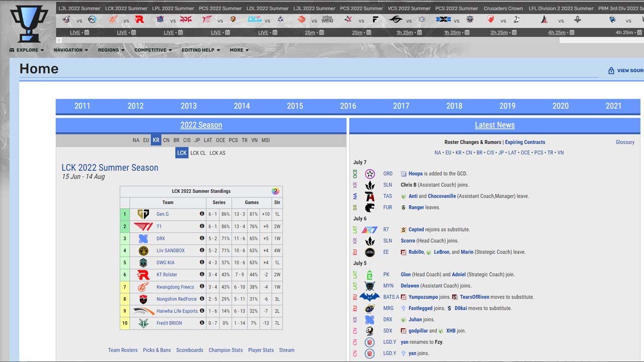Switch to the CN region tab

[x=166, y=140]
